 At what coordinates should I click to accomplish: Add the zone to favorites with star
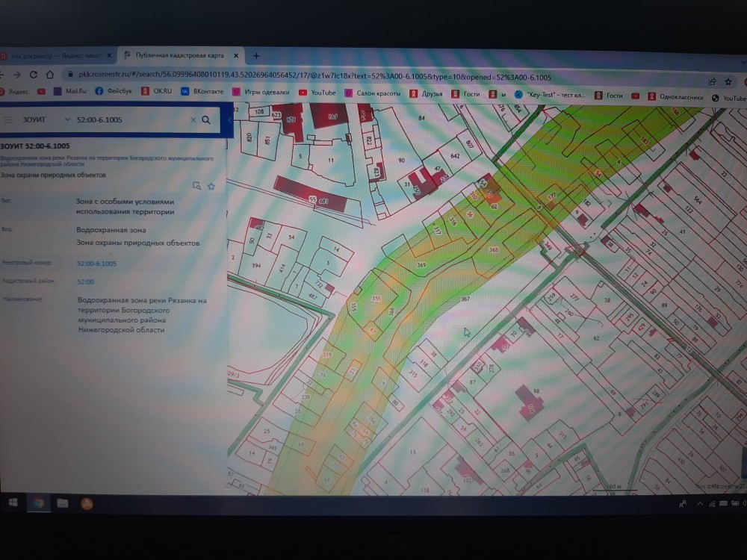[211, 186]
